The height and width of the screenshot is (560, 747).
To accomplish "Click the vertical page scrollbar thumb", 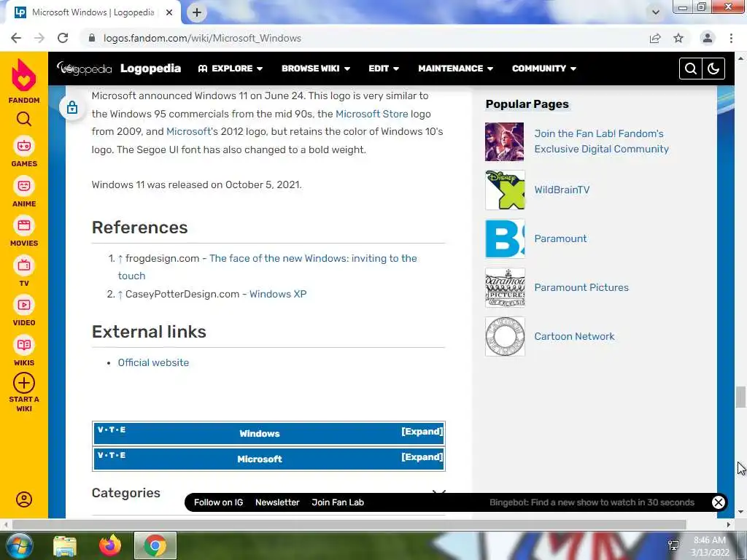I will [x=740, y=397].
